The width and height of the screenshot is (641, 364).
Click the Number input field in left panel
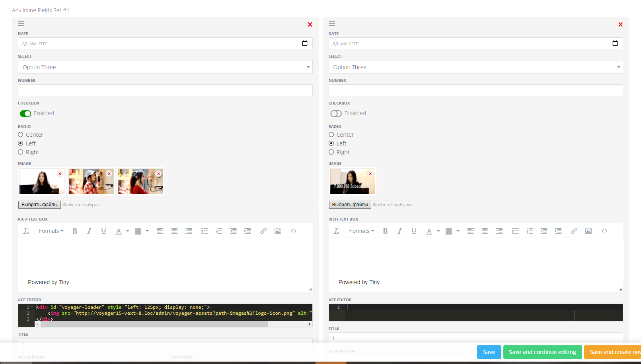click(165, 90)
